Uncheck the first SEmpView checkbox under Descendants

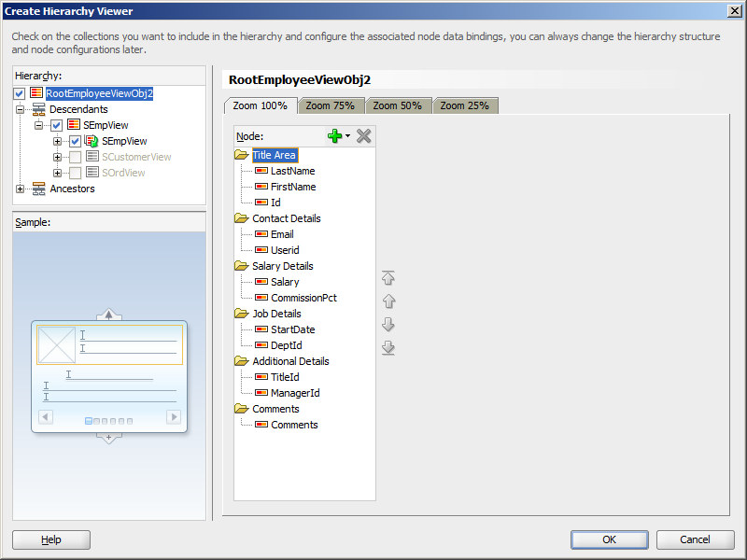56,125
